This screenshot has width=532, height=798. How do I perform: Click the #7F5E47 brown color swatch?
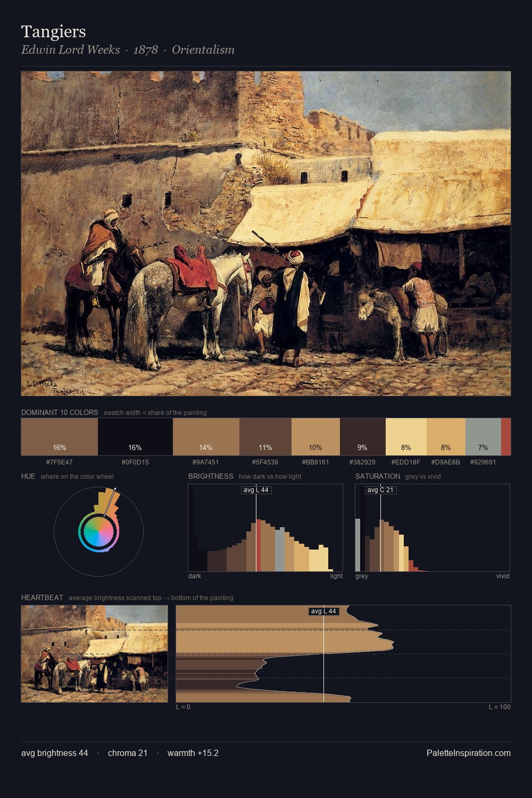pyautogui.click(x=60, y=437)
